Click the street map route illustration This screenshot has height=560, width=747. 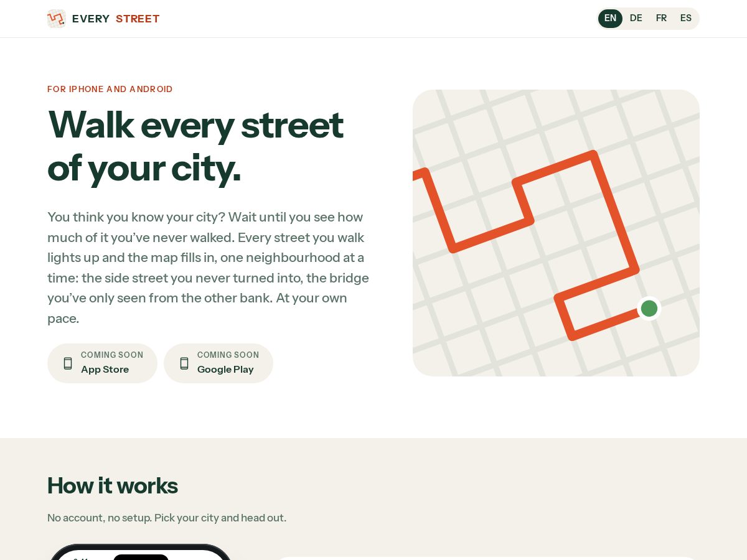(556, 233)
